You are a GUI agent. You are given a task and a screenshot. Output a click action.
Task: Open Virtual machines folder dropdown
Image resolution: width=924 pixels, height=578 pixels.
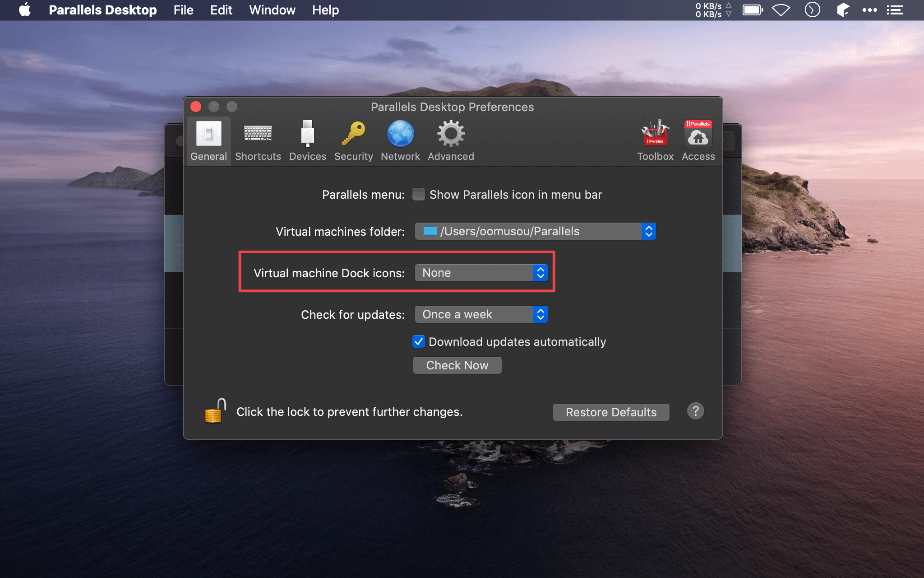tap(535, 231)
